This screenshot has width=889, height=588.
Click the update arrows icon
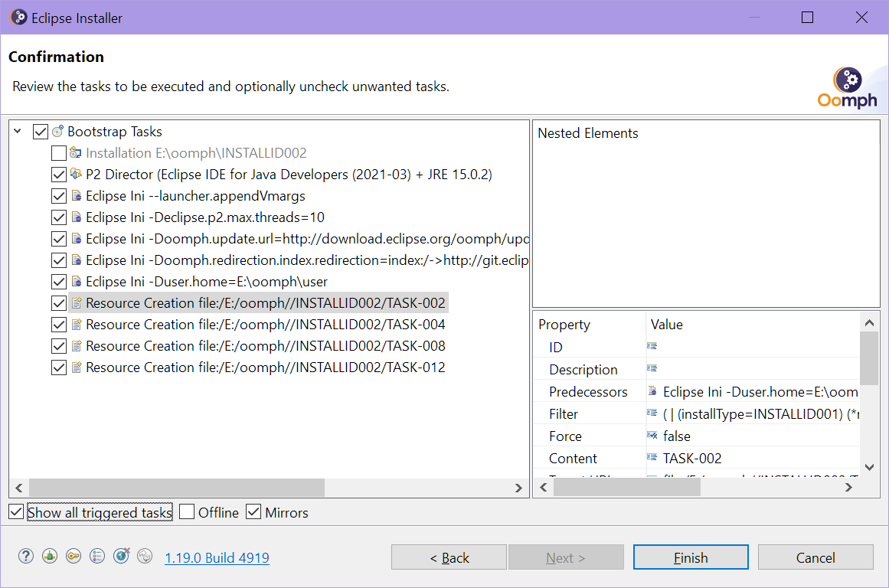(145, 557)
